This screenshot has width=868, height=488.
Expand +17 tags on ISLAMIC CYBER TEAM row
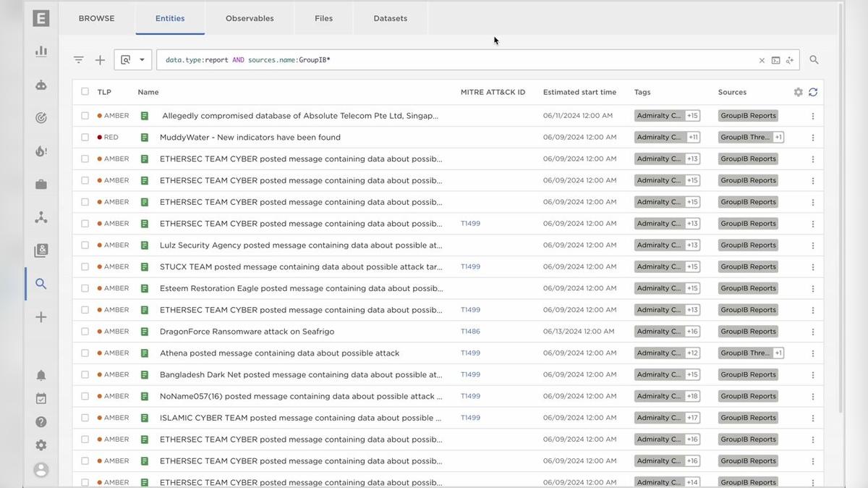tap(692, 418)
